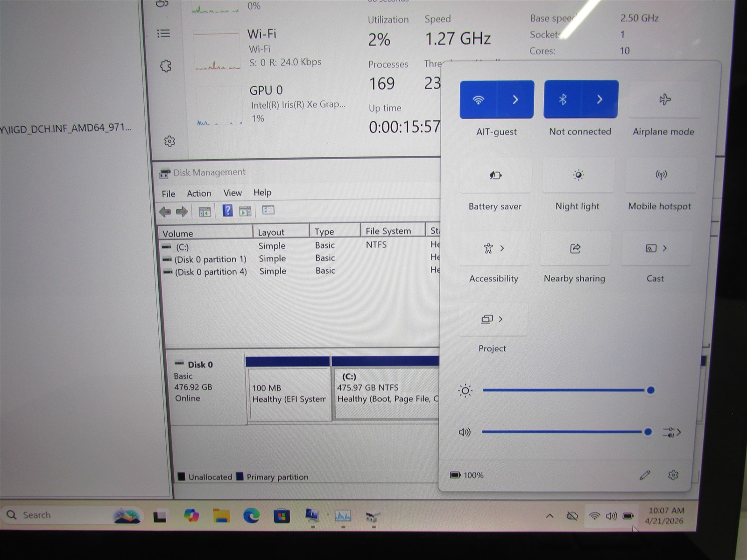Screen dimensions: 747x560
Task: Click blue Help question-mark toolbar icon
Action: point(227,210)
